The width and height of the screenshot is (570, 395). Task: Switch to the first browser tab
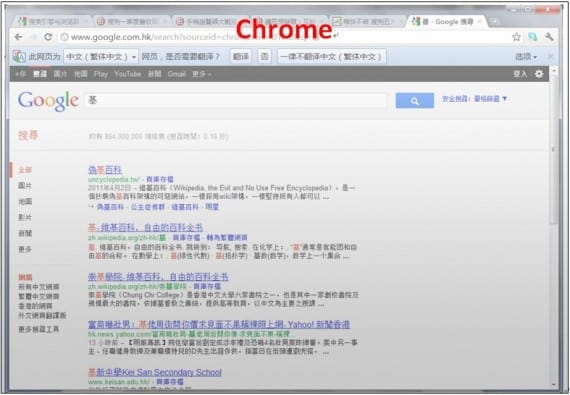(x=52, y=22)
